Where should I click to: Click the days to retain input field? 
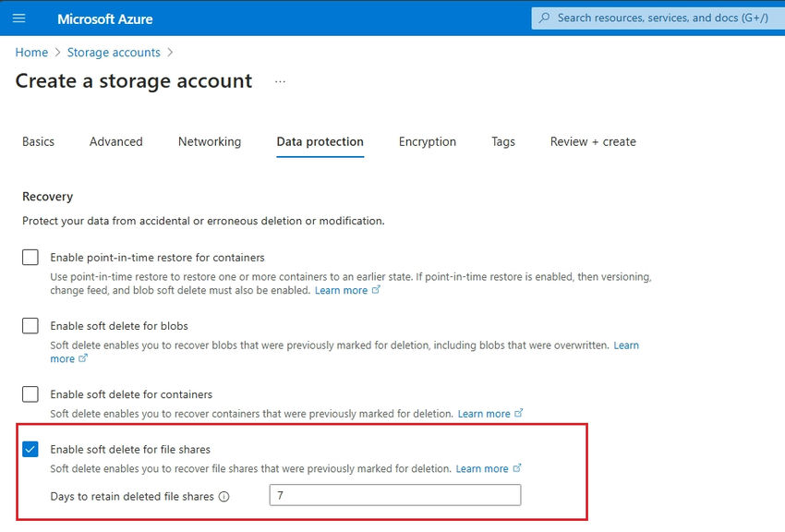coord(394,496)
